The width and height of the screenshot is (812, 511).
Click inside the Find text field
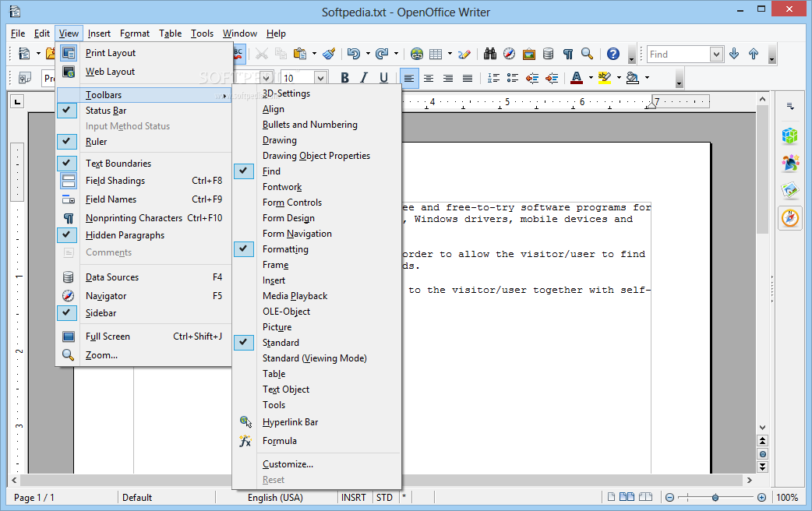(x=679, y=54)
